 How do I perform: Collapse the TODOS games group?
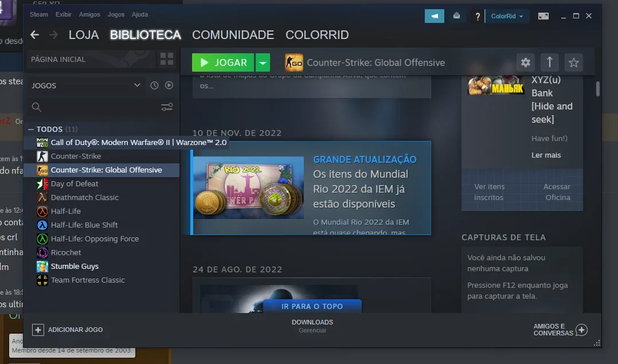pyautogui.click(x=31, y=129)
